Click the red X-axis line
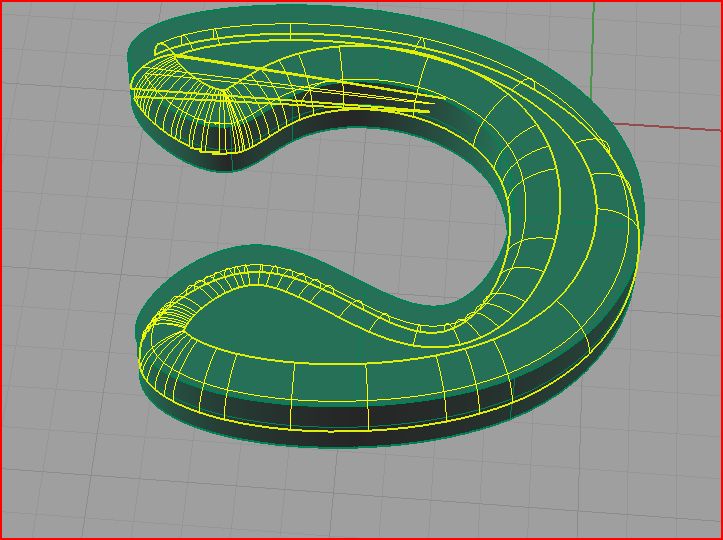This screenshot has height=540, width=723. click(x=680, y=127)
